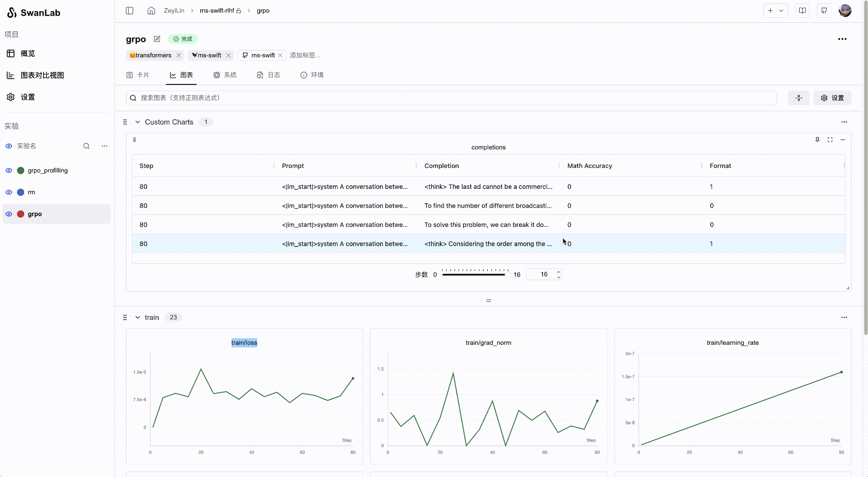Collapse the train section

(138, 318)
